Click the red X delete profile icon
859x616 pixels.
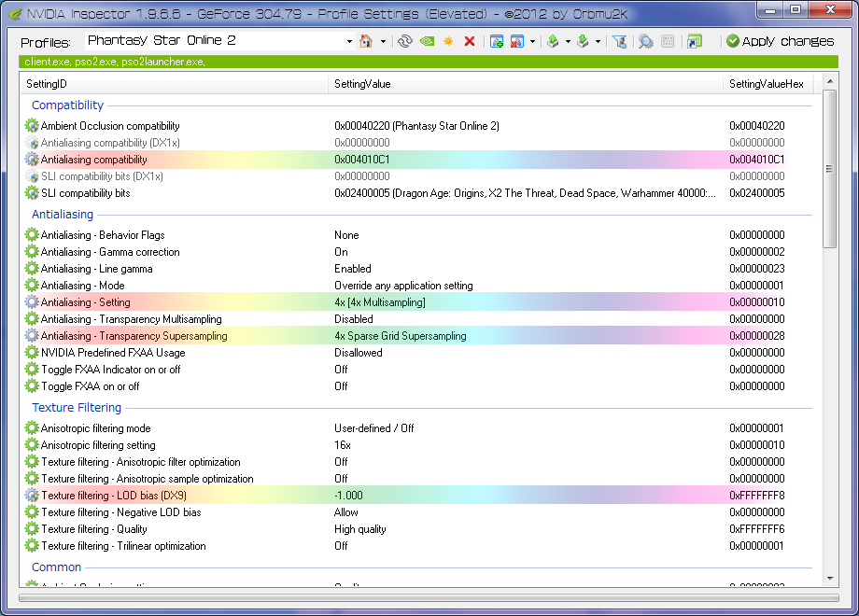pyautogui.click(x=470, y=41)
